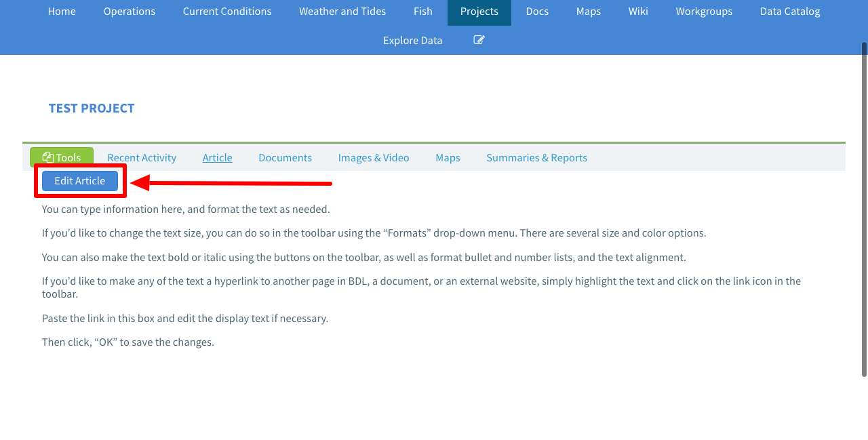Select Current Conditions in the navigation bar

[227, 12]
